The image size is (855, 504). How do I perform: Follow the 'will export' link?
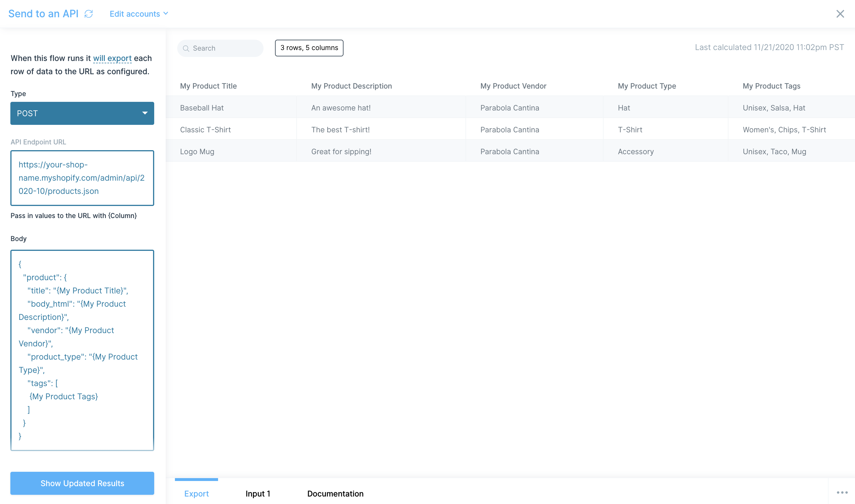click(112, 58)
